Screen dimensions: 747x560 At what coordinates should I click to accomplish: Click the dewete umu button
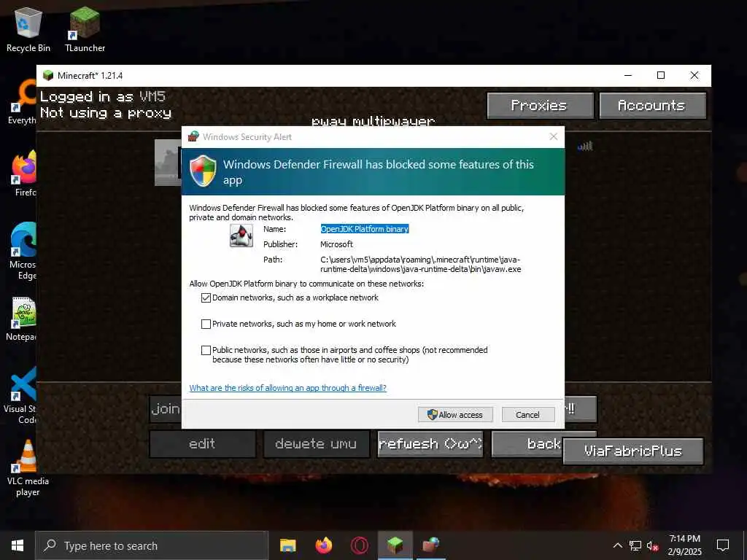(x=317, y=444)
